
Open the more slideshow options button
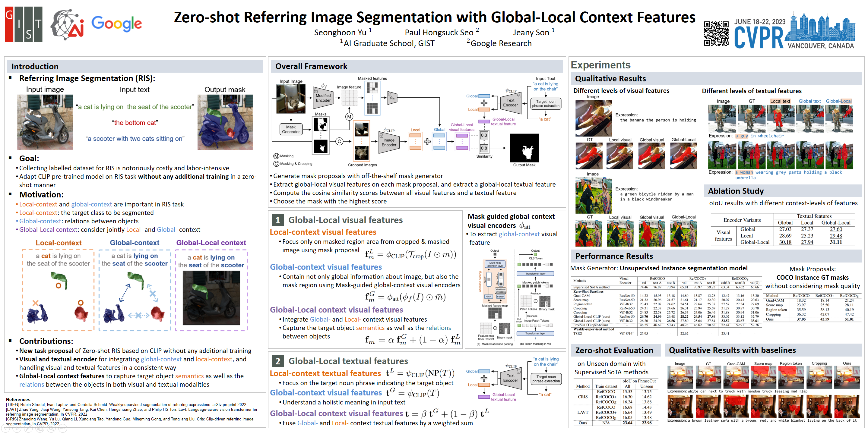click(x=63, y=428)
